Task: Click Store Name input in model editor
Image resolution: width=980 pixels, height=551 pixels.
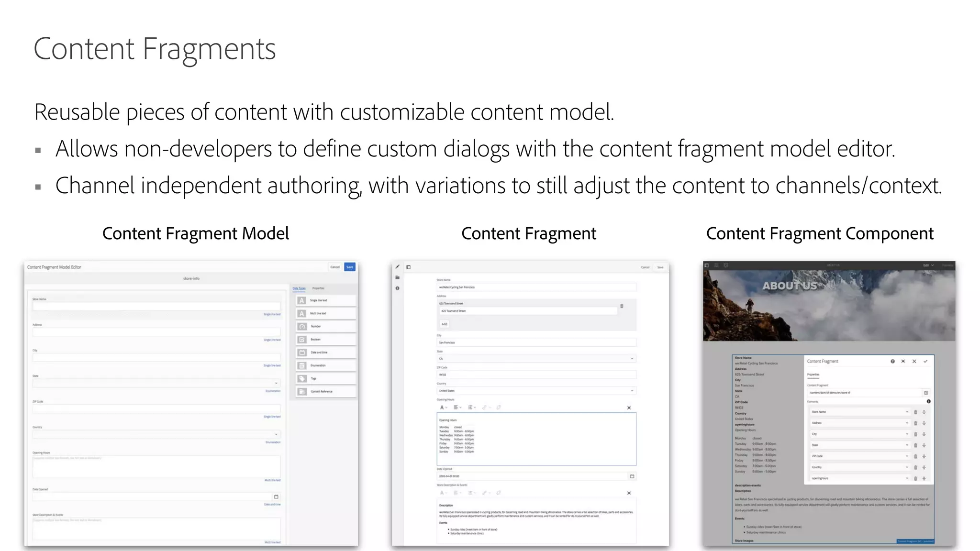Action: pos(156,306)
